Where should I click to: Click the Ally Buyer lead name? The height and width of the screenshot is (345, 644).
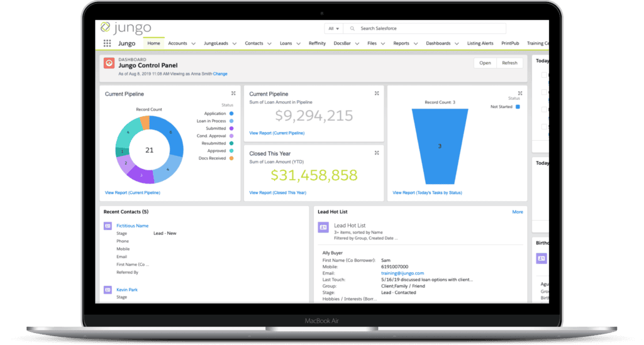(332, 253)
